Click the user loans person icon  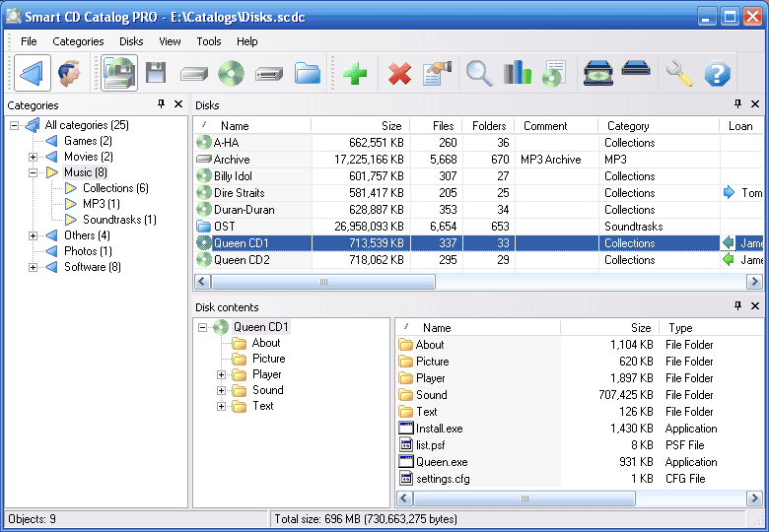[68, 73]
